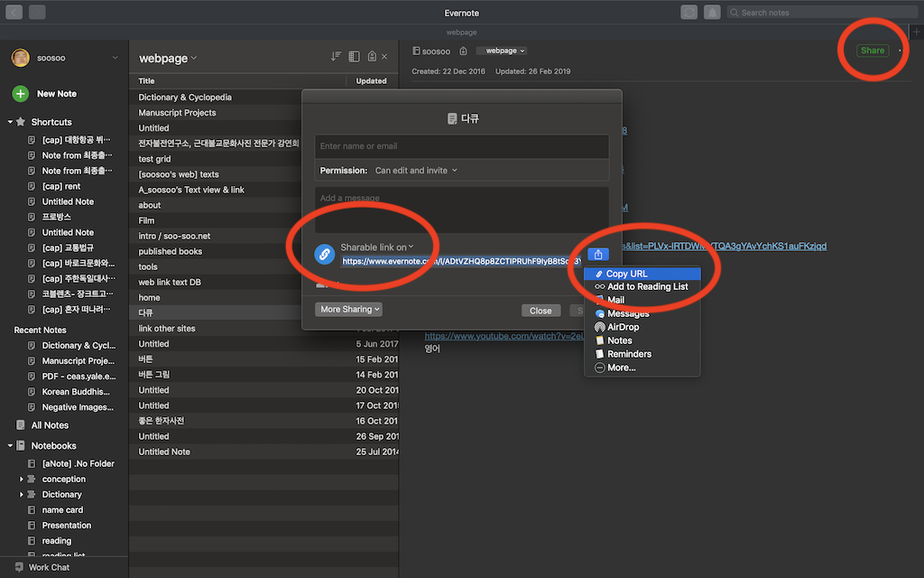Click the forward navigation arrow
The height and width of the screenshot is (578, 924).
(x=37, y=12)
